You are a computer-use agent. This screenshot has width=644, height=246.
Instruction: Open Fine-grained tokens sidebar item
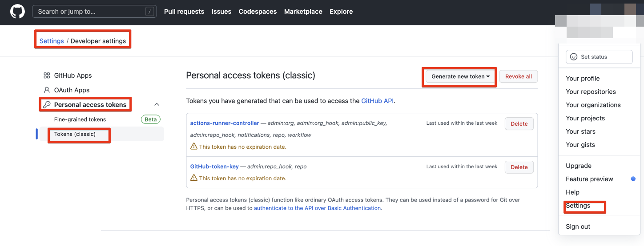tap(80, 119)
